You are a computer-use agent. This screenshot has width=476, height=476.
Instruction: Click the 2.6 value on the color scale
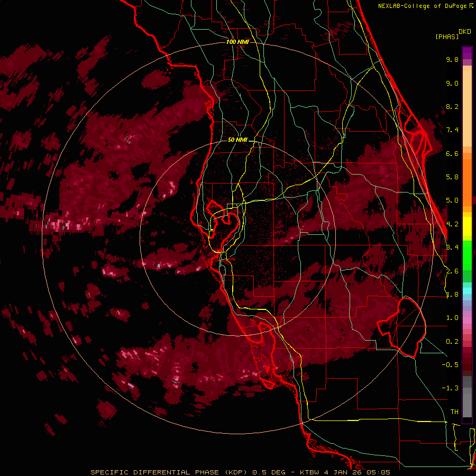452,271
